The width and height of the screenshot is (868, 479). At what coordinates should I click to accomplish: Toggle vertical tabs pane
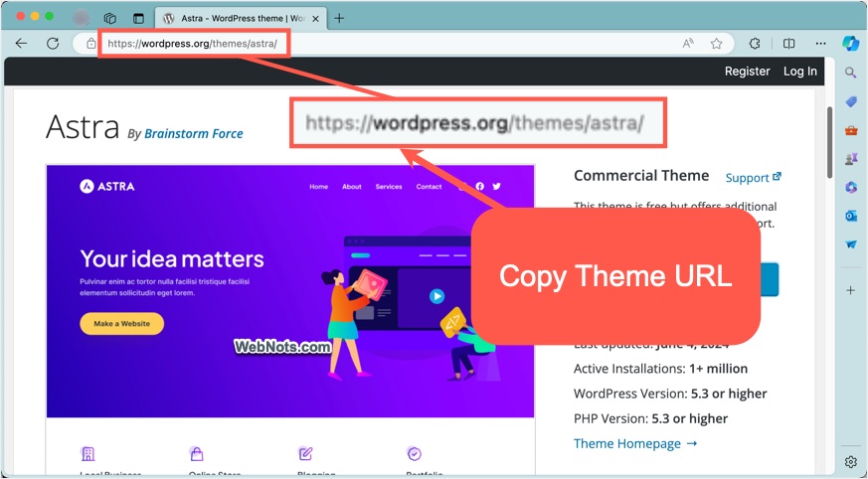click(138, 18)
